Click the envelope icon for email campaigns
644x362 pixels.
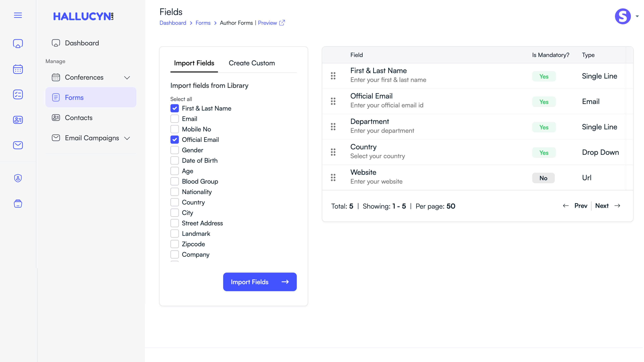click(18, 145)
